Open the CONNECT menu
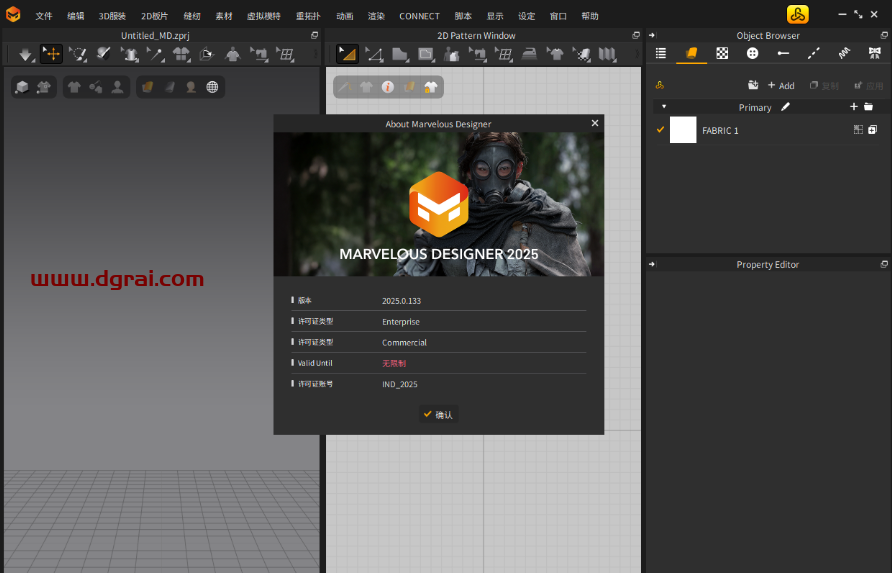This screenshot has height=573, width=892. (419, 16)
